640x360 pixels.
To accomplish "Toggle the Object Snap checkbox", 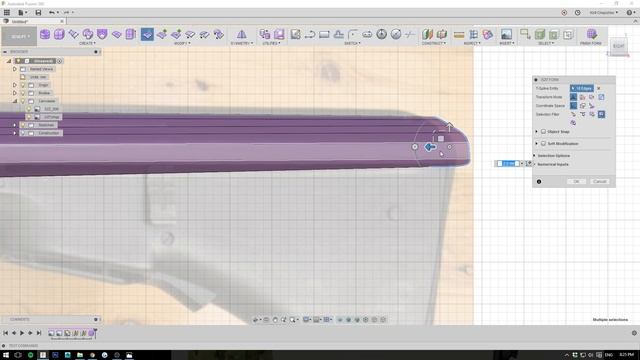I will 543,131.
